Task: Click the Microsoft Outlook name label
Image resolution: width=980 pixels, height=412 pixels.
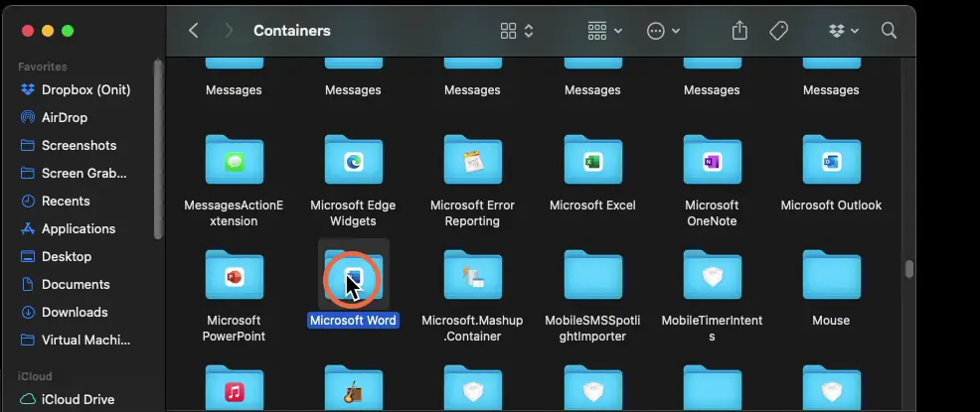Action: pyautogui.click(x=831, y=205)
